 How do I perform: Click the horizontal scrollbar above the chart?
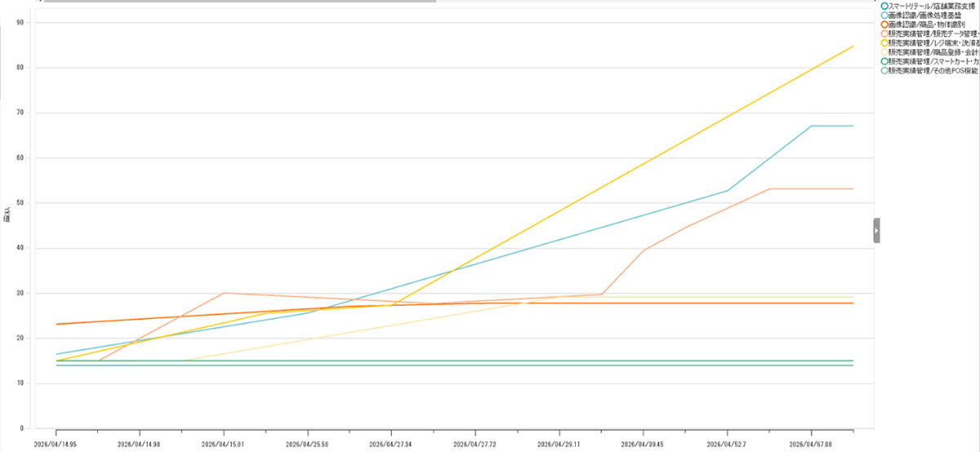tap(239, 2)
